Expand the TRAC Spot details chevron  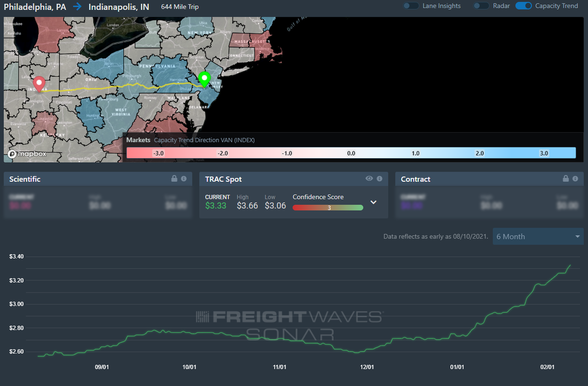[x=374, y=202]
